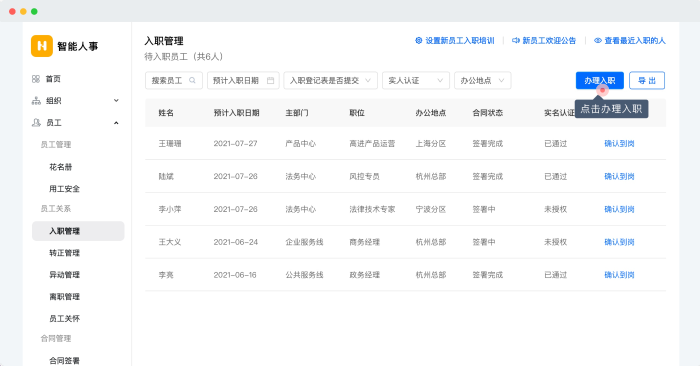Click the 职位 column header

pyautogui.click(x=357, y=112)
